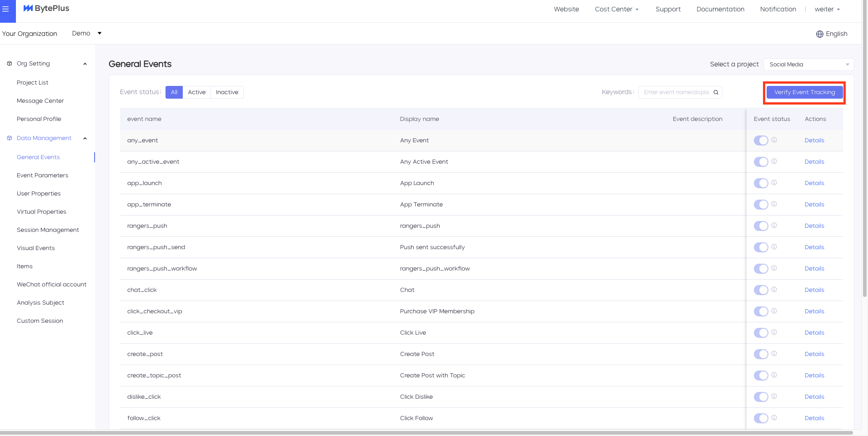Image resolution: width=868 pixels, height=436 pixels.
Task: Click info icon beside any_active_event toggle
Action: pos(774,161)
